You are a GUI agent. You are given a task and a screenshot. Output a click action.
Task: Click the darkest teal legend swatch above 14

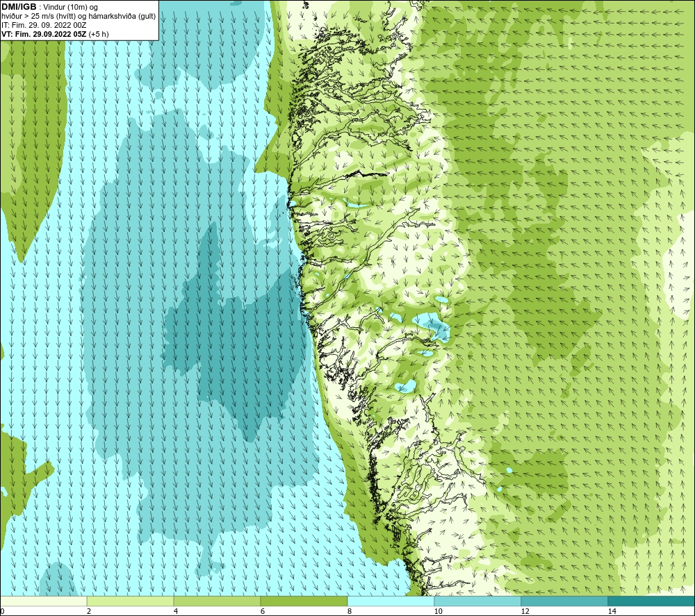651,601
